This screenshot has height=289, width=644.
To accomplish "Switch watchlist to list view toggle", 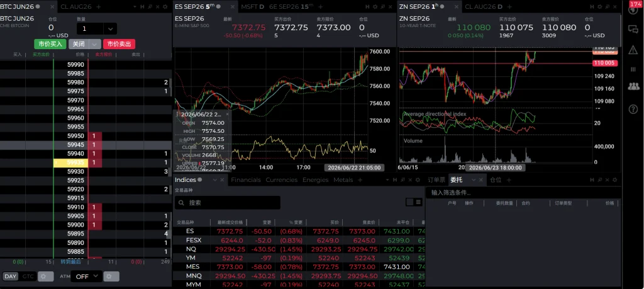I will click(418, 202).
